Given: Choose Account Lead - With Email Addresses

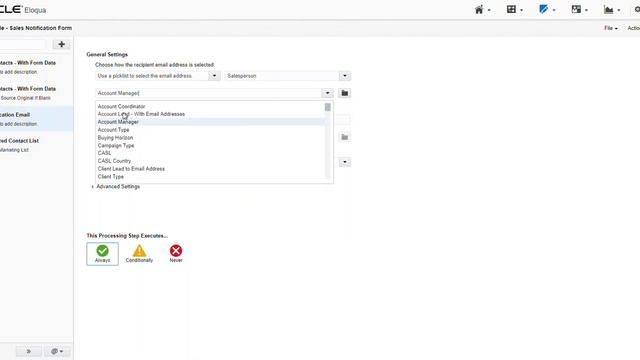Looking at the screenshot, I should coord(211,114).
